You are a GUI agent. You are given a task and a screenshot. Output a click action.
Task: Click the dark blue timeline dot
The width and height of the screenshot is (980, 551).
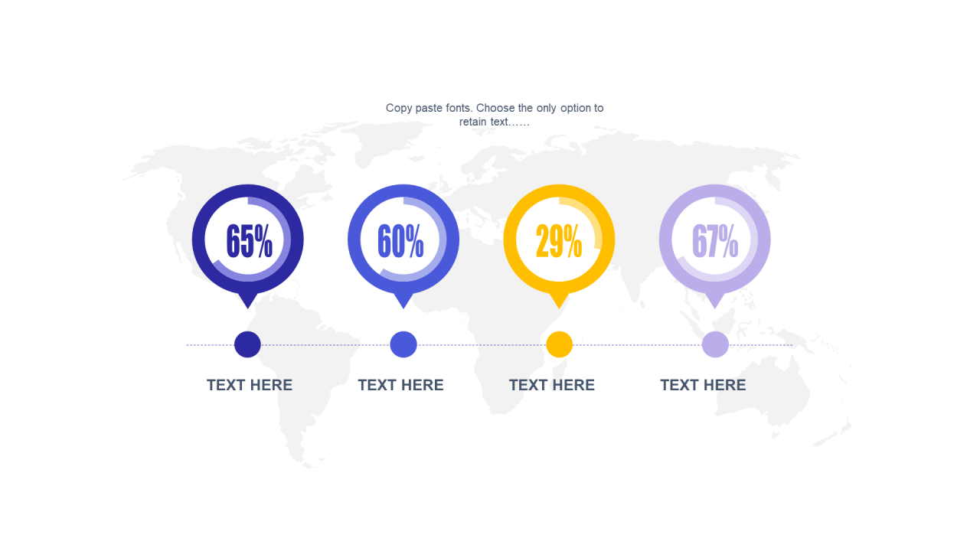click(247, 344)
